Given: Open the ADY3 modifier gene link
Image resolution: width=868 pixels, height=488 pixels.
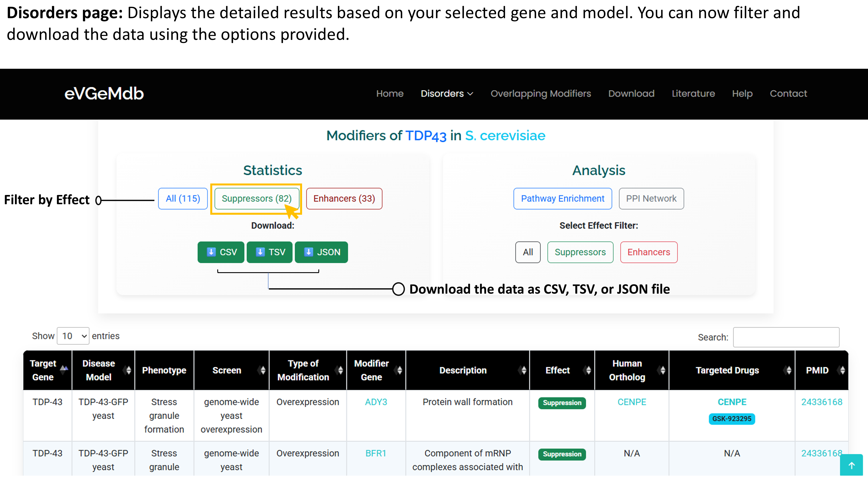Looking at the screenshot, I should click(376, 402).
